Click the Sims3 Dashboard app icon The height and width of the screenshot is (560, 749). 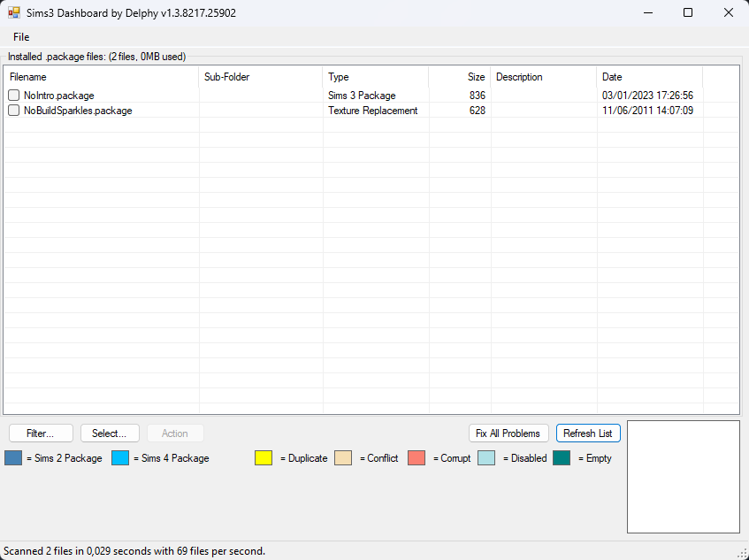pos(14,12)
